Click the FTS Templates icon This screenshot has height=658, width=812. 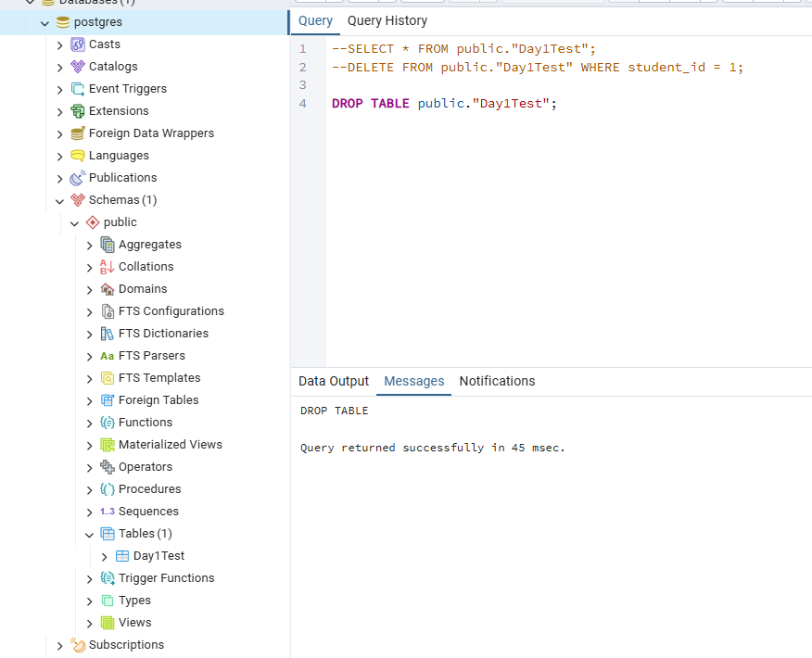[108, 378]
